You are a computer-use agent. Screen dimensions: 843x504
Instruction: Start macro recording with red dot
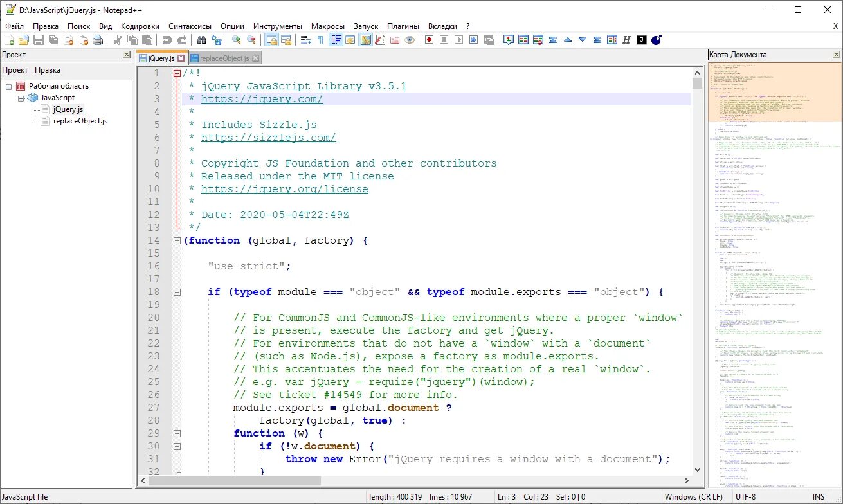pos(429,40)
